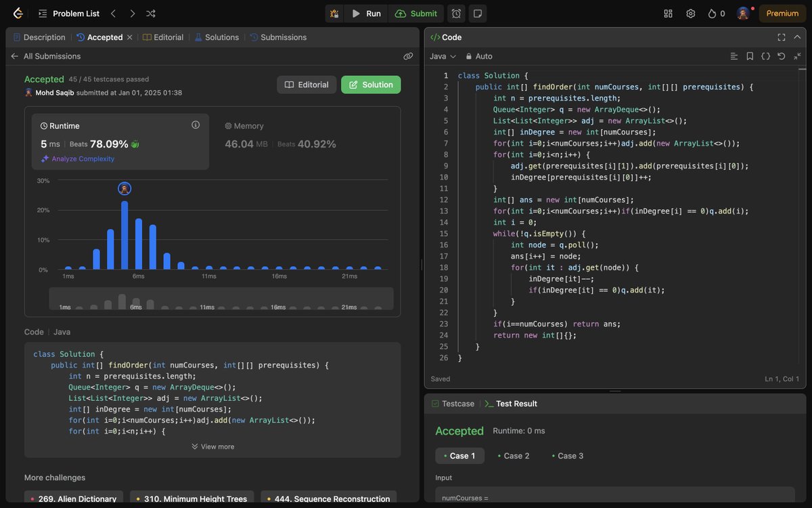Collapse the Code panel with the chevron
The height and width of the screenshot is (508, 812).
797,37
